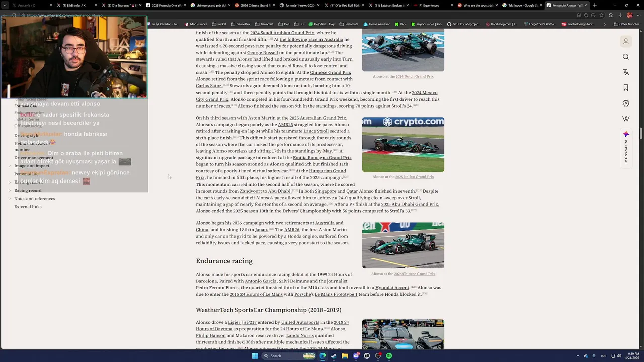Open the GitHub obsproject bookmark
644x362 pixels.
(x=463, y=24)
